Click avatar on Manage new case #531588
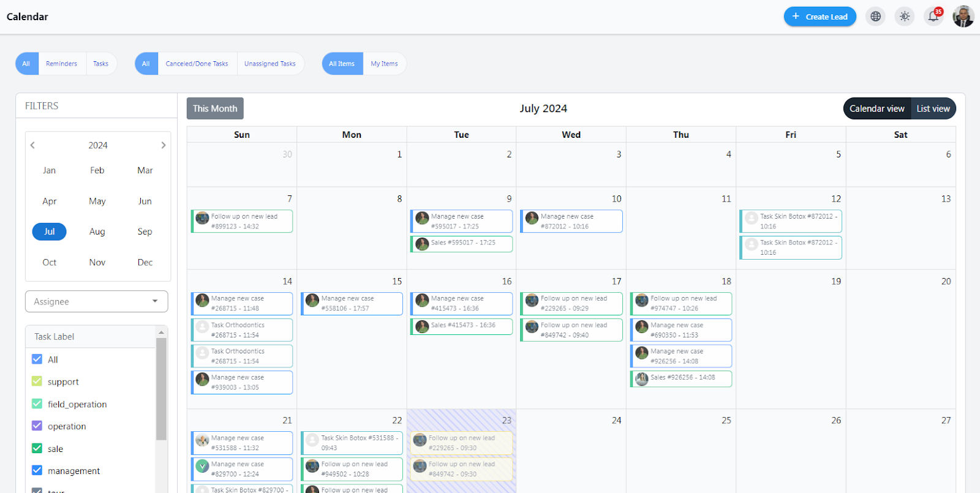 pyautogui.click(x=202, y=440)
